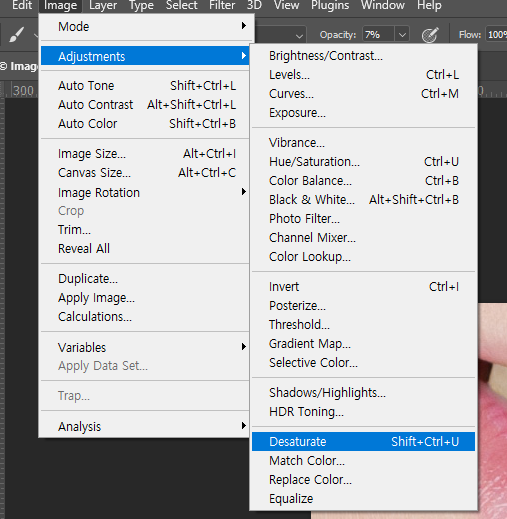Choose Auto Color

[x=145, y=124]
